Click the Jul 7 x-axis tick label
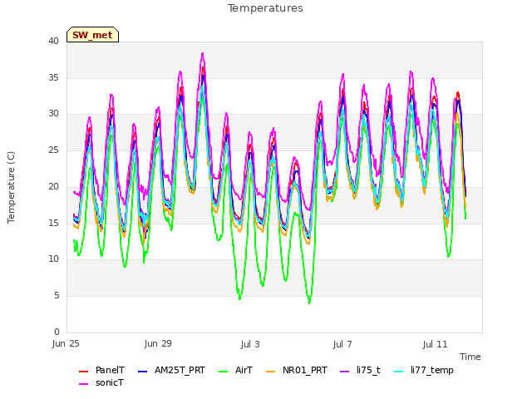532x399 pixels. pyautogui.click(x=342, y=344)
